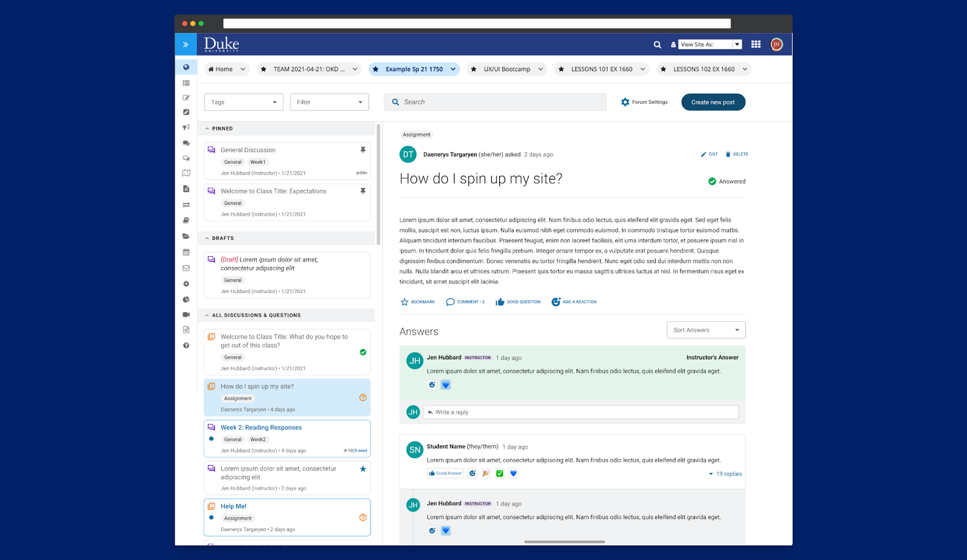Expand the 19 replies thread

tap(725, 474)
